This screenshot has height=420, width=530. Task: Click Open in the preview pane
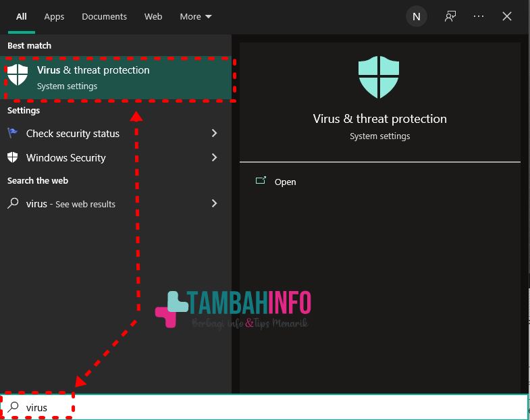286,182
